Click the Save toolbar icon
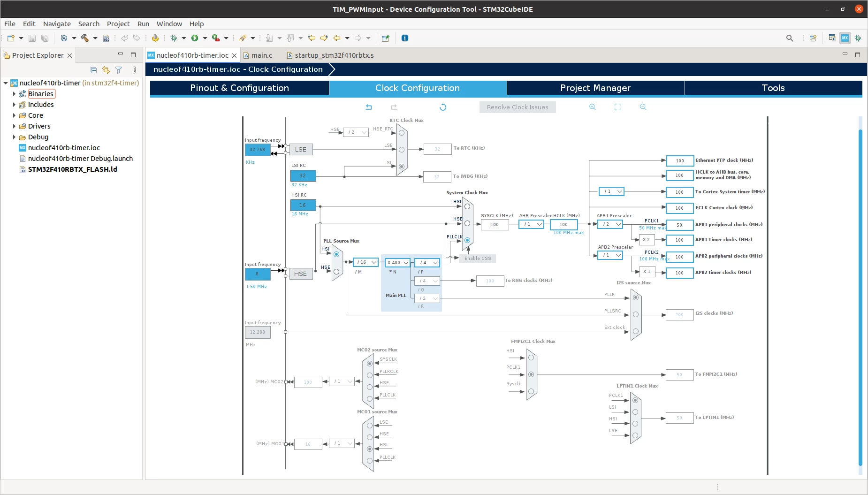 (32, 38)
